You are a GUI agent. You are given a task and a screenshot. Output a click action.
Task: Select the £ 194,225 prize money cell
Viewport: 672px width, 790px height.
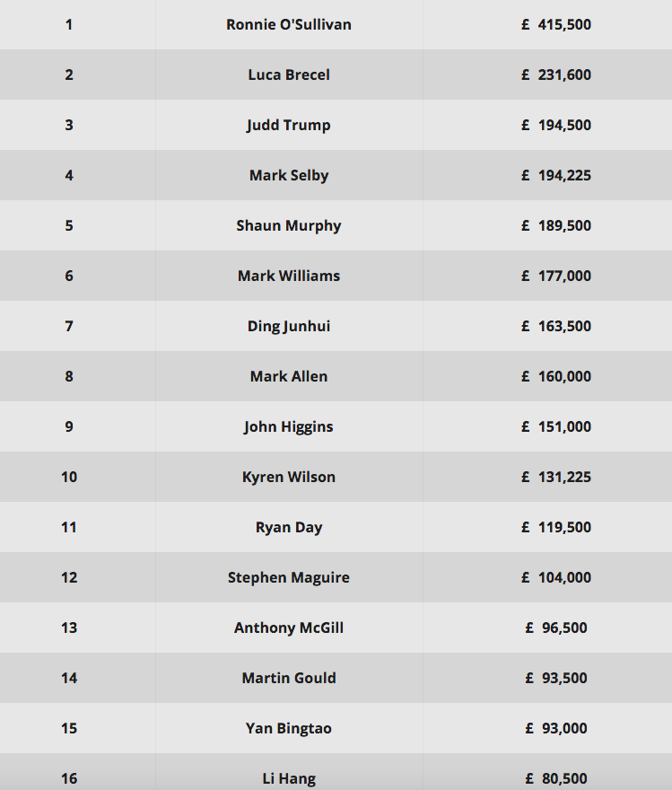tap(556, 175)
